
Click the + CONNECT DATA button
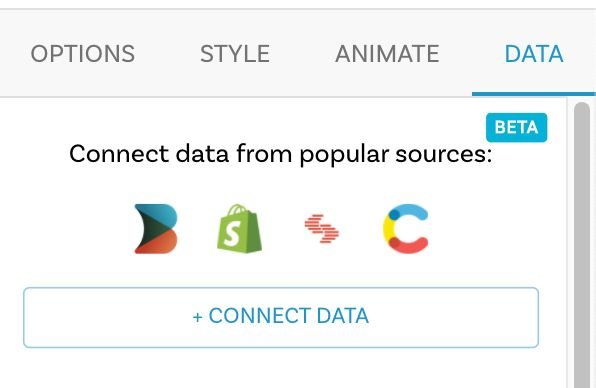(281, 317)
